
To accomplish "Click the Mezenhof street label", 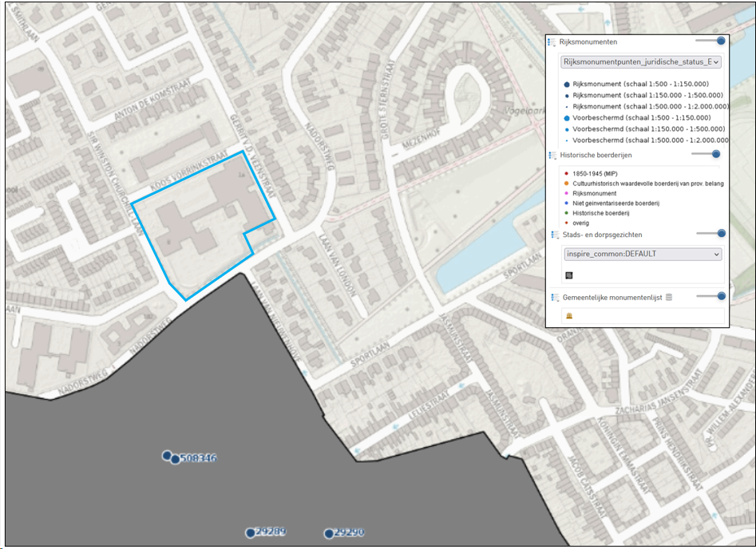I will coord(422,138).
